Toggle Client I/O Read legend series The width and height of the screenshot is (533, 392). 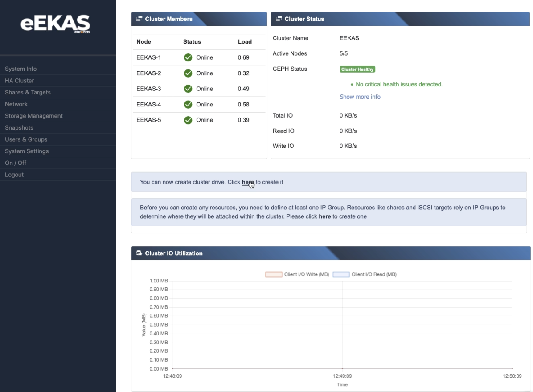pyautogui.click(x=365, y=274)
